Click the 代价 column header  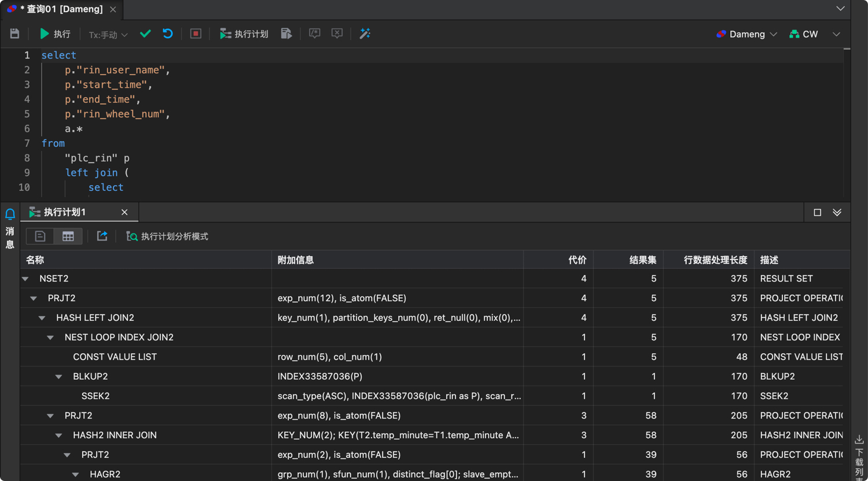[577, 260]
